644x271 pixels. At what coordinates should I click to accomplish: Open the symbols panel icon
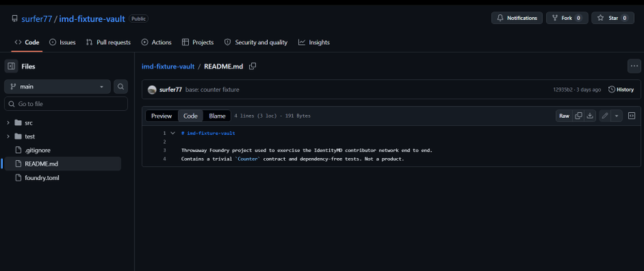(632, 116)
